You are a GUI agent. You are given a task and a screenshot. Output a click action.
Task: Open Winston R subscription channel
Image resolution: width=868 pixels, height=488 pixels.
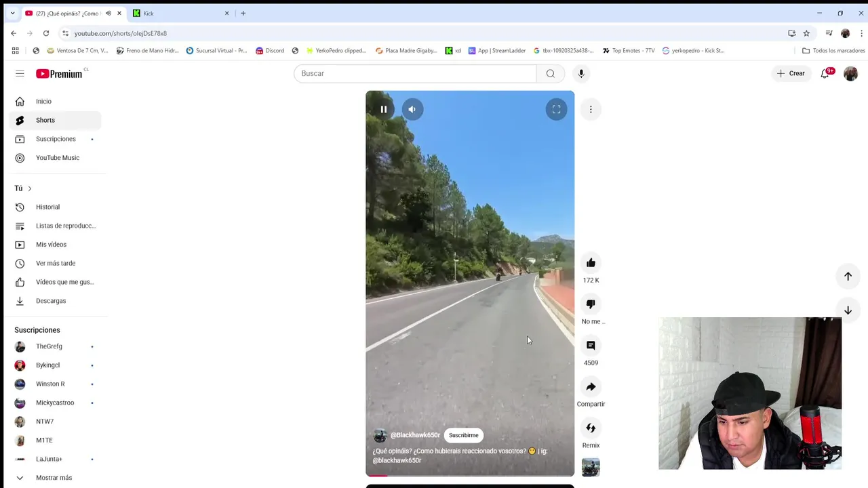pos(56,384)
